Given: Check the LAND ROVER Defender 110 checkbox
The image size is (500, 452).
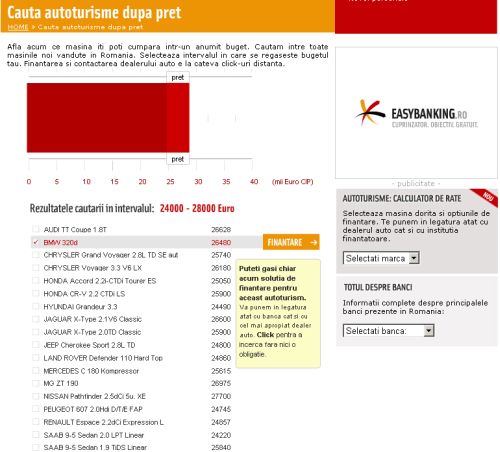Looking at the screenshot, I should tap(35, 357).
